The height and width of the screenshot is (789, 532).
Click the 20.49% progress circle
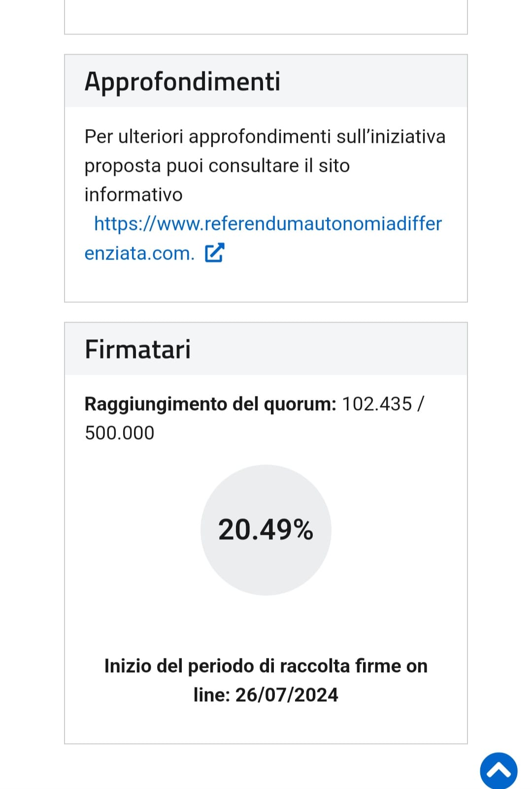[x=266, y=530]
